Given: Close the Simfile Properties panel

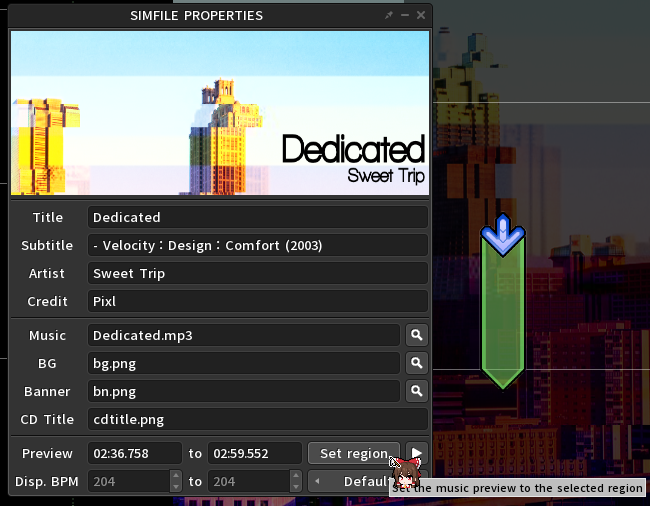Looking at the screenshot, I should (421, 15).
